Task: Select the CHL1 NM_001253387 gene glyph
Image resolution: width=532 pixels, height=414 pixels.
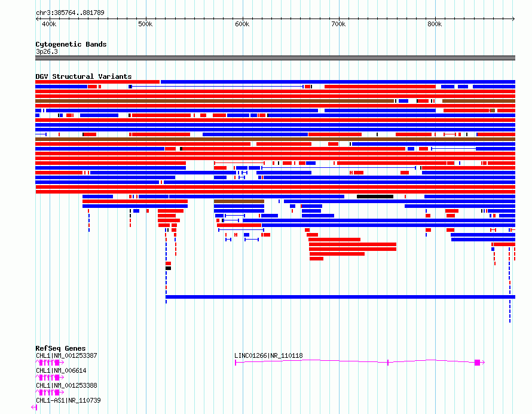Action: [50, 363]
